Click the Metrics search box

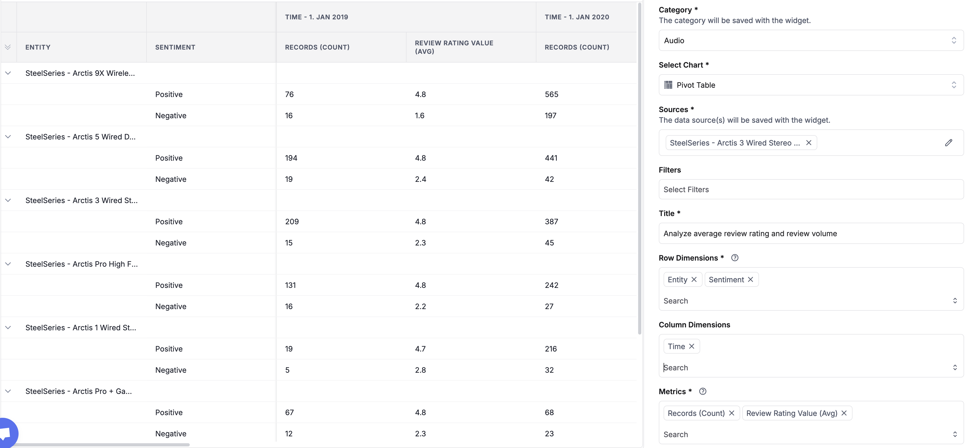806,434
